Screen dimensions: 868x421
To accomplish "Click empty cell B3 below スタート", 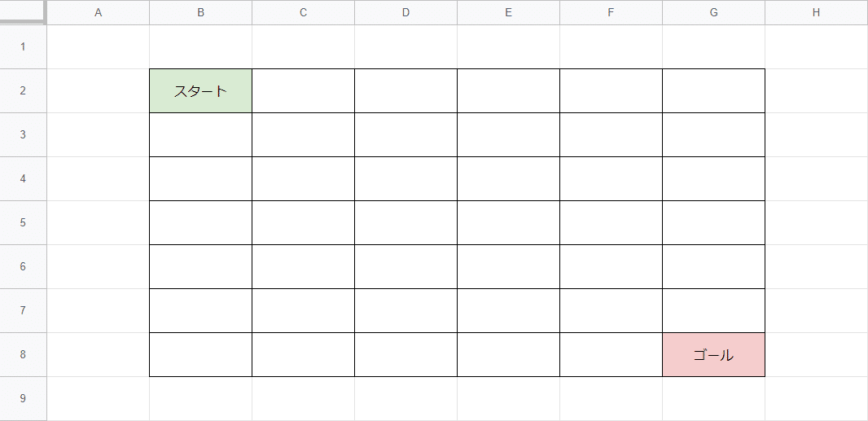I will click(x=200, y=135).
